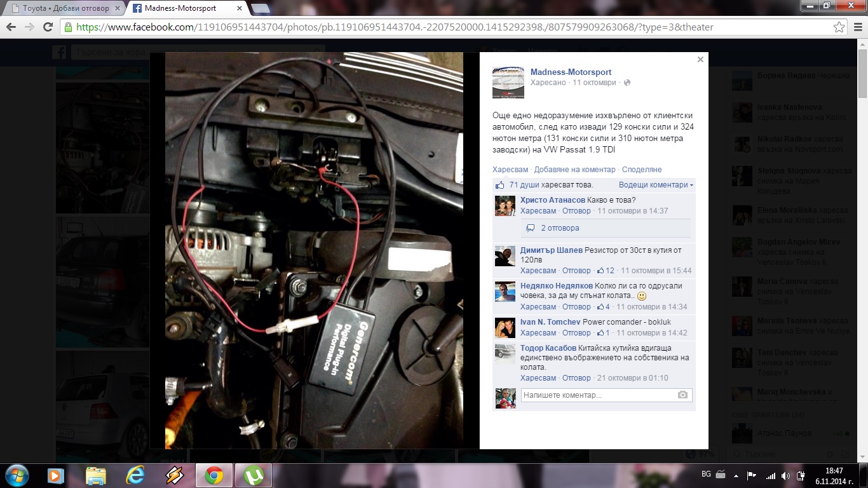Click the Харесвам link under post
868x488 pixels.
click(x=510, y=170)
